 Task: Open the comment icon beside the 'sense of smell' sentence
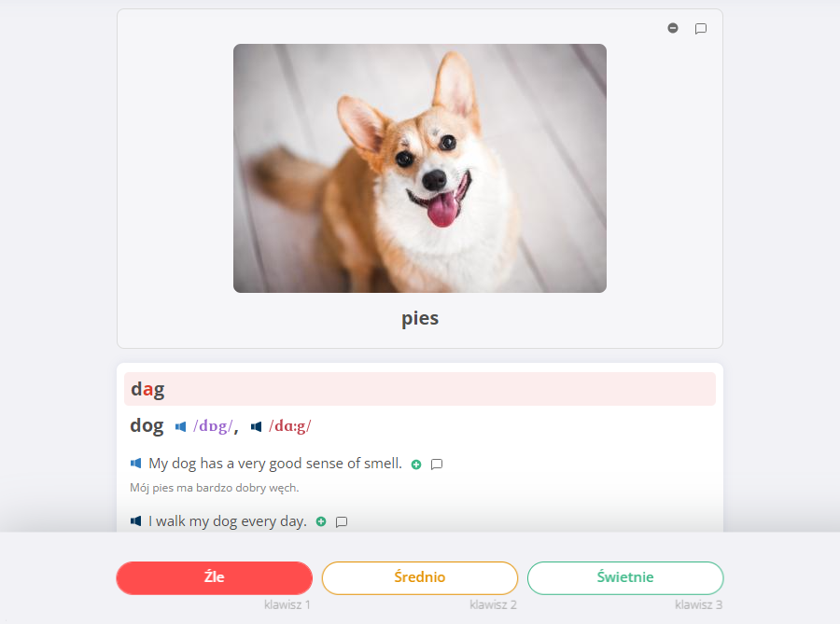coord(437,464)
